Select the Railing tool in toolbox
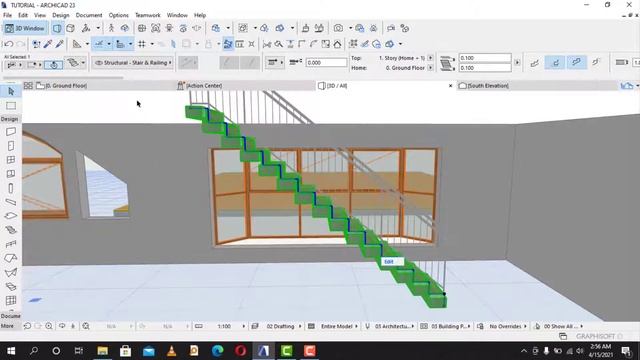This screenshot has width=640, height=360. [x=11, y=244]
